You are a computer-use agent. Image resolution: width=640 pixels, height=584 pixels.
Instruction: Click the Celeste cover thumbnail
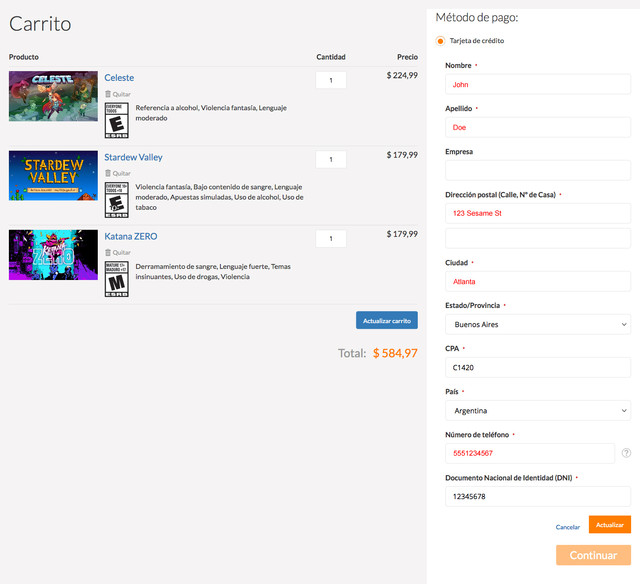53,96
